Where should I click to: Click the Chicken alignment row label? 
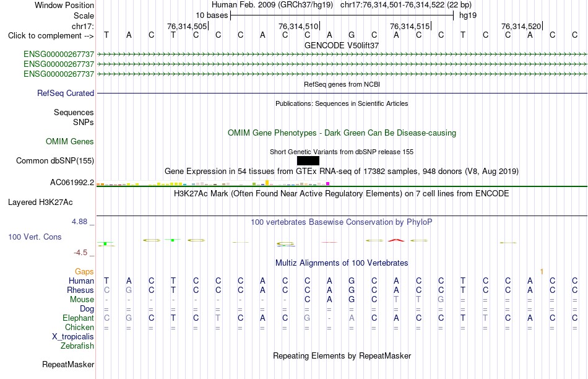[79, 327]
